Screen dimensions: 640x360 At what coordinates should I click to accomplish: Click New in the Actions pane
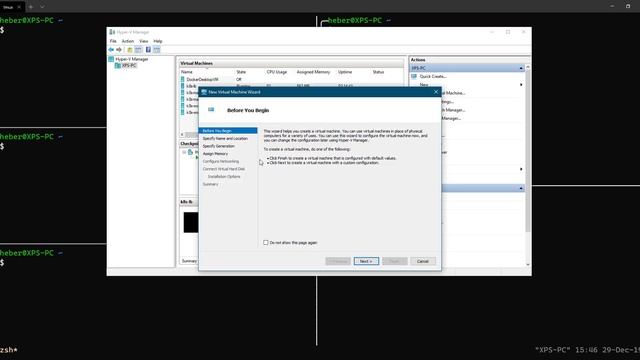pos(424,85)
